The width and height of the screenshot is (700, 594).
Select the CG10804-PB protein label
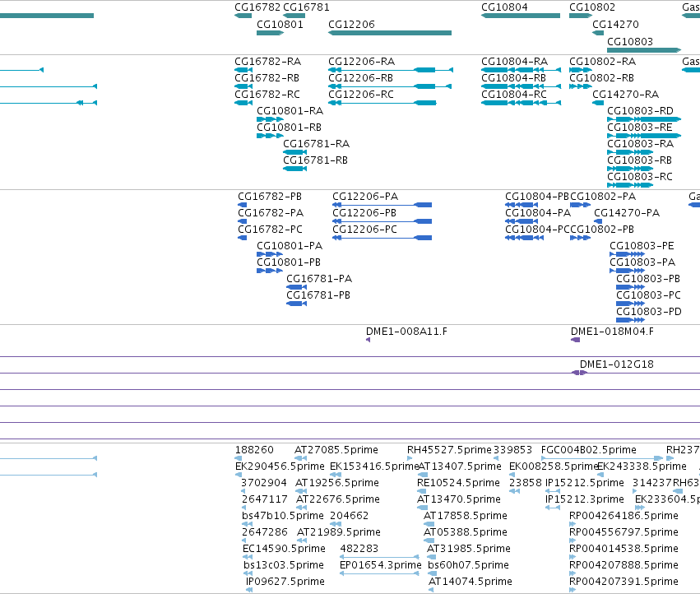point(537,197)
